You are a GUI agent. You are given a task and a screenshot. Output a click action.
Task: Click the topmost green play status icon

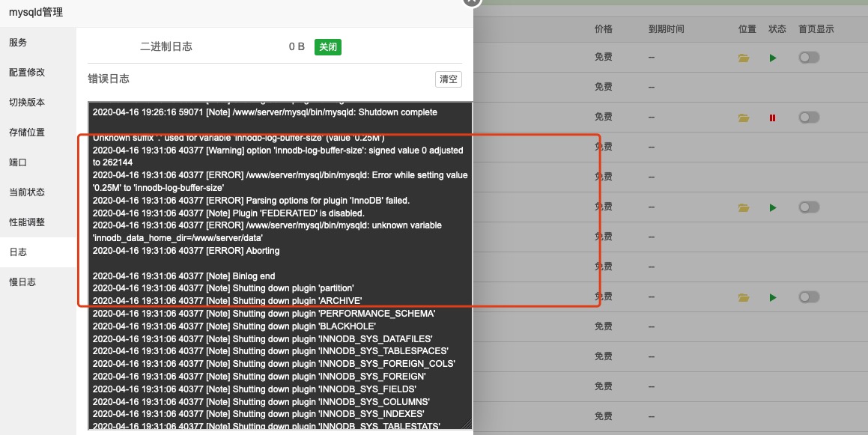(773, 58)
